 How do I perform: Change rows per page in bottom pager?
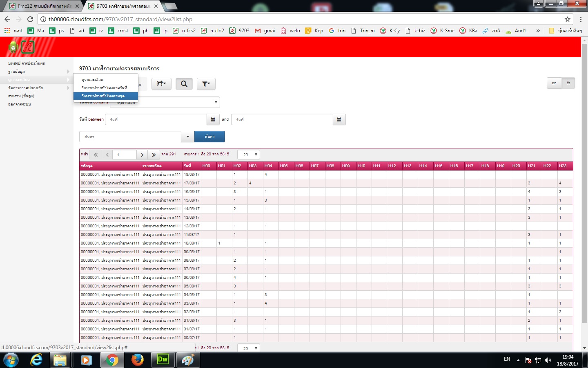click(x=249, y=348)
